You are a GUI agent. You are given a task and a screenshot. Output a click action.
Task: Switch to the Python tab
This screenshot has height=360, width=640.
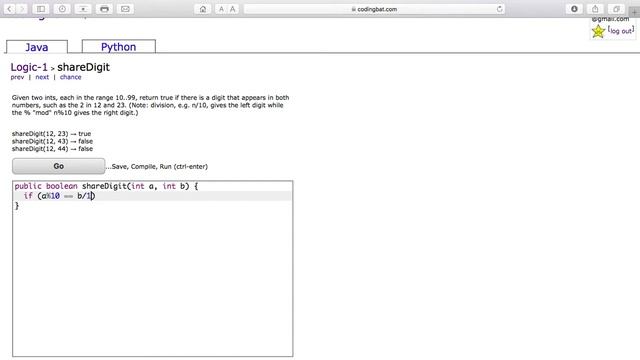click(x=118, y=46)
